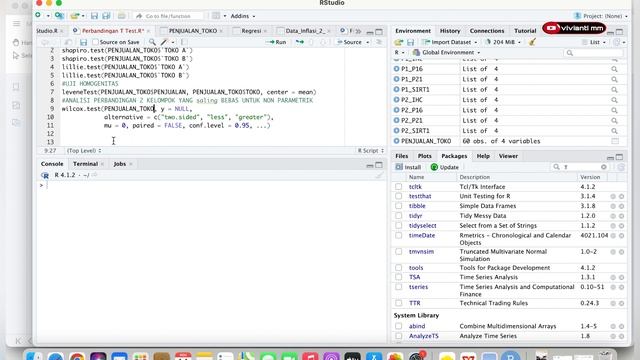Screen dimensions: 640x360
Task: Clear the console output
Action: 379,175
